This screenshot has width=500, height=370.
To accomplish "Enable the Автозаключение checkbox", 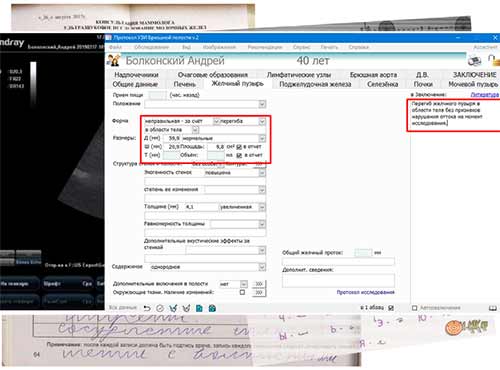I will (414, 308).
